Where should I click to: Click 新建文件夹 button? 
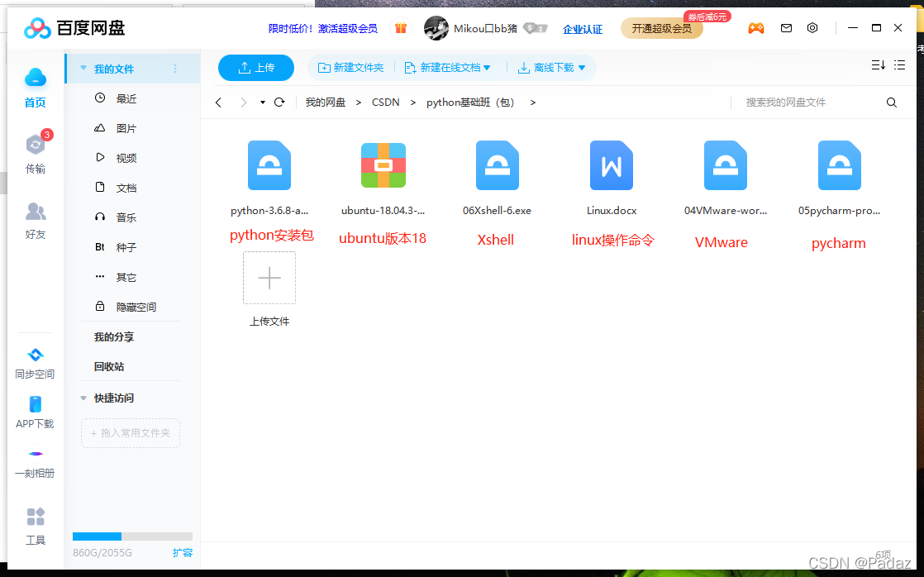351,68
